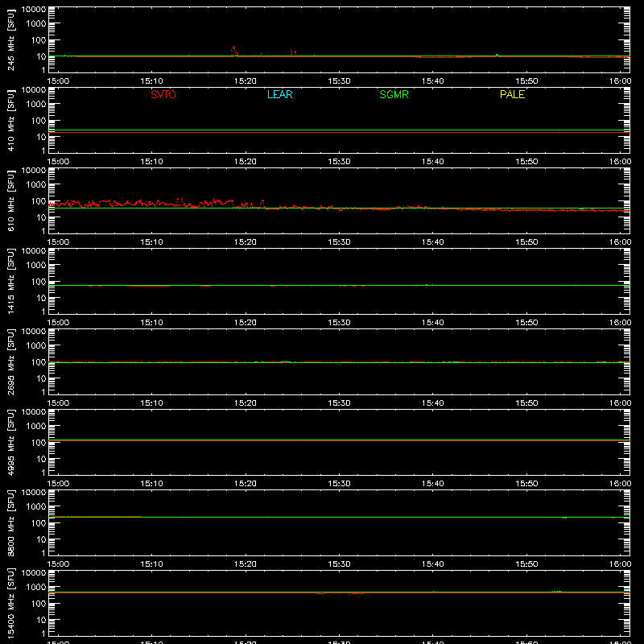The height and width of the screenshot is (644, 644).
Task: Click the 15:20 time label under the 245 MHz plot
Action: [246, 81]
